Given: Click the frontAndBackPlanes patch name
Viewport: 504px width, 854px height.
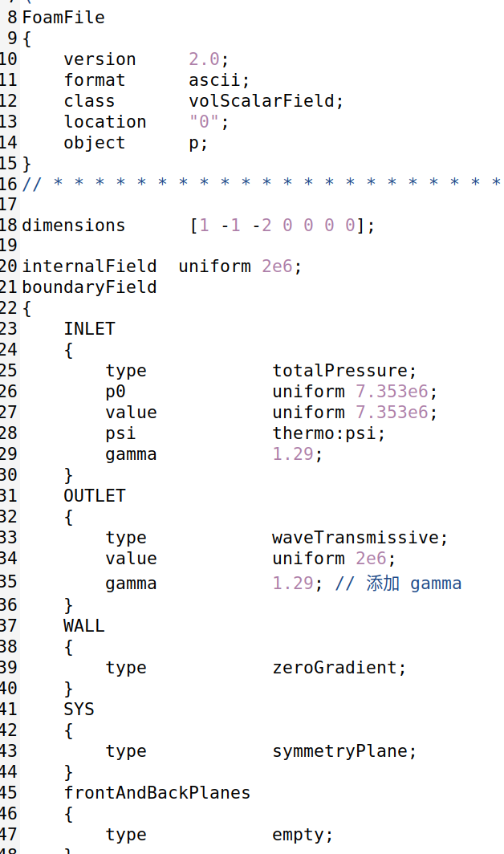Looking at the screenshot, I should click(157, 793).
